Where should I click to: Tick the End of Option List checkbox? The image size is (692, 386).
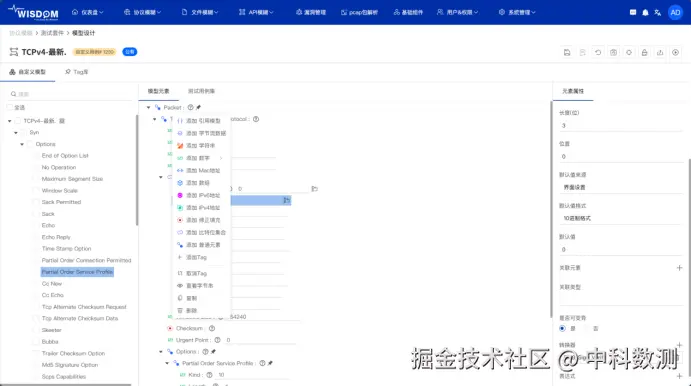[36, 156]
